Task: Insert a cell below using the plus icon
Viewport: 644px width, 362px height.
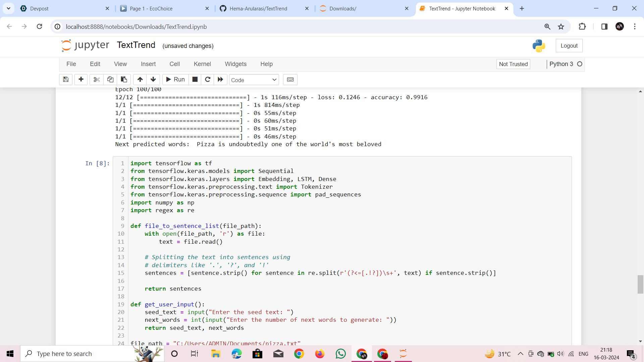Action: pos(81,79)
